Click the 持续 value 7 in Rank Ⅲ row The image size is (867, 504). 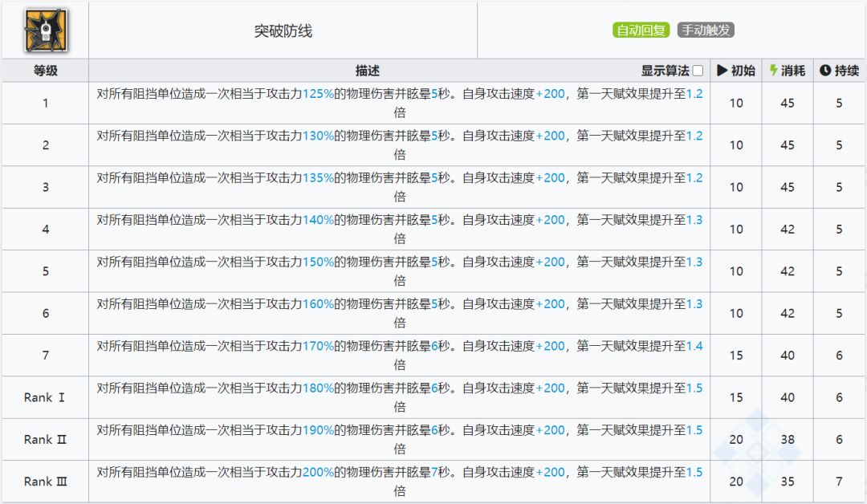click(839, 482)
